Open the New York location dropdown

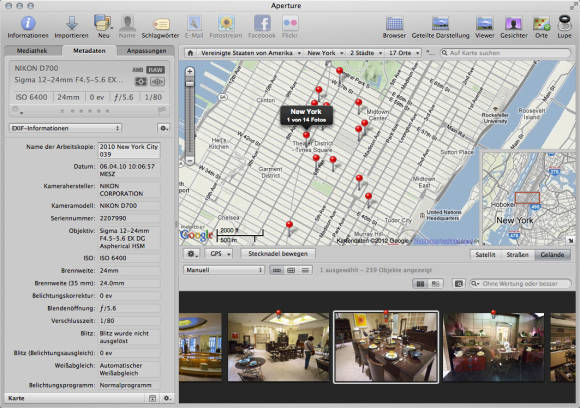pyautogui.click(x=325, y=53)
